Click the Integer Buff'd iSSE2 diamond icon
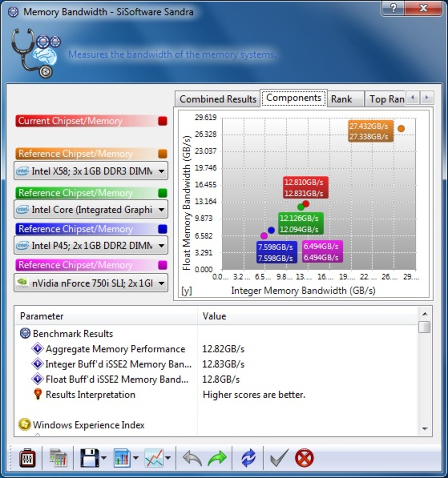Viewport: 448px width, 478px height. point(38,364)
